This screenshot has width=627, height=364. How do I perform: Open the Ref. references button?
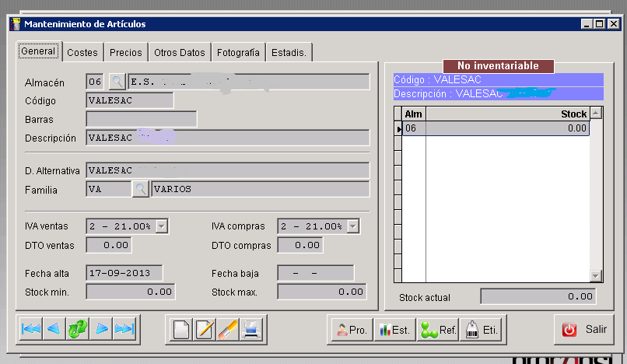[x=438, y=330]
